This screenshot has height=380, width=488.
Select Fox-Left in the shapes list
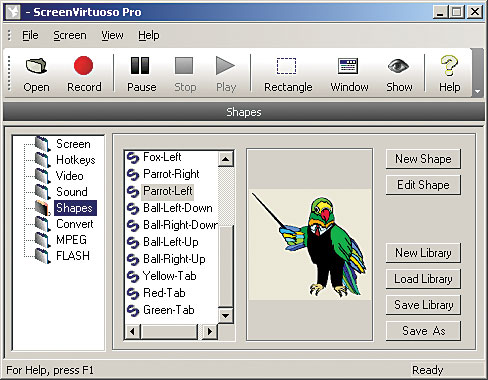[162, 157]
